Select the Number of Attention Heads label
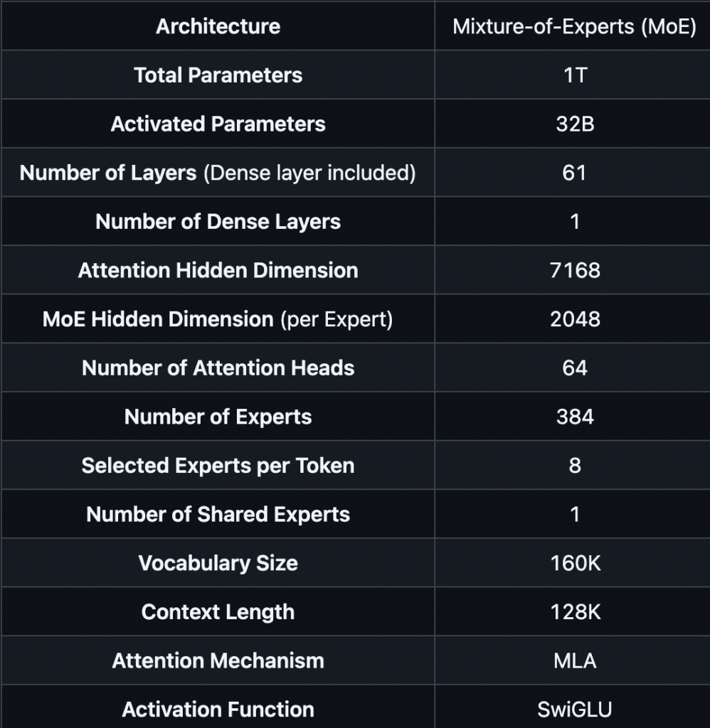Image resolution: width=710 pixels, height=728 pixels. (x=218, y=368)
